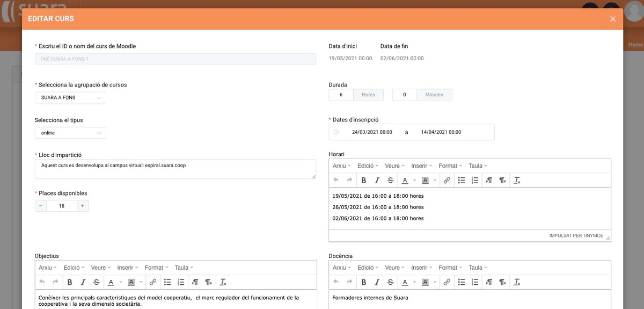This screenshot has width=644, height=309.
Task: Apply strikethrough in the Horari editor
Action: [391, 181]
